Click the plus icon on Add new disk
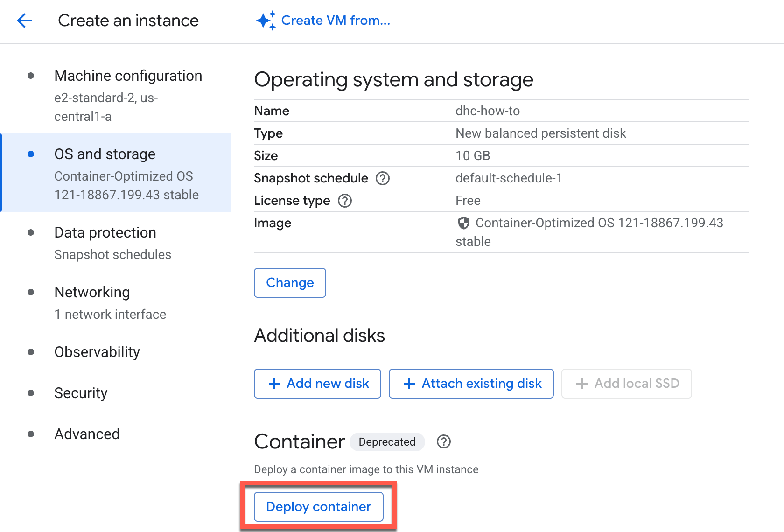784x532 pixels. [x=274, y=383]
